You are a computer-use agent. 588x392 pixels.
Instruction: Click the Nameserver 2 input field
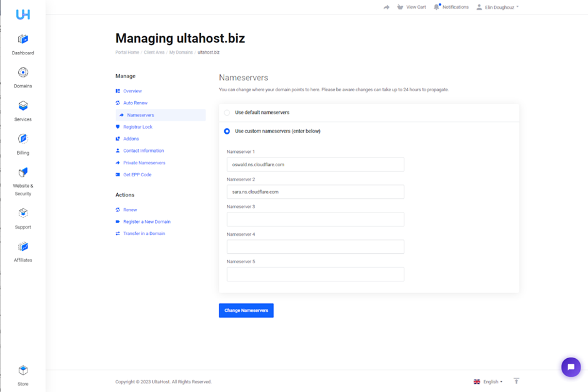(316, 192)
